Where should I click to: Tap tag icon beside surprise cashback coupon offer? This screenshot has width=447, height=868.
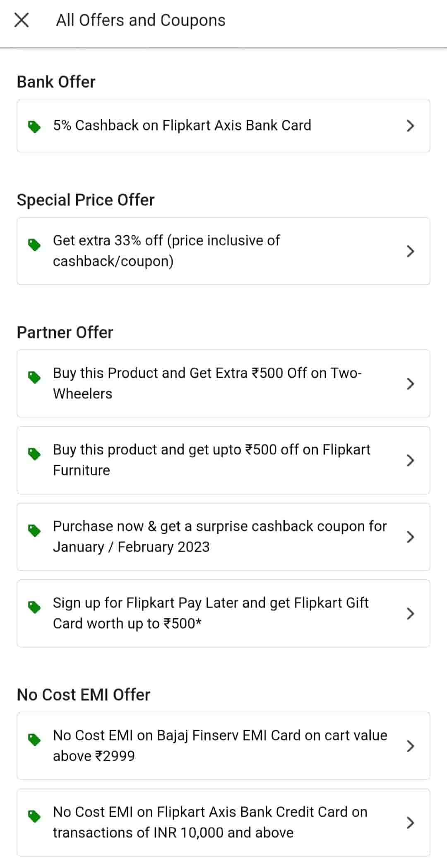pos(34,530)
